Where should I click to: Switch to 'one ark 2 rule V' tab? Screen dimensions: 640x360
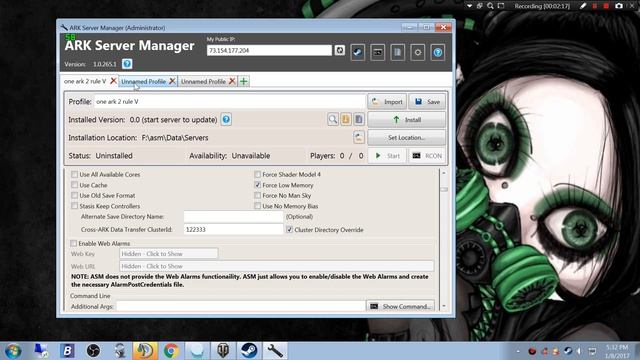pos(85,81)
